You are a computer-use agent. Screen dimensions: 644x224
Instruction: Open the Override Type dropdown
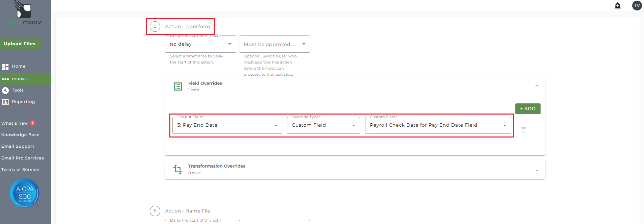pos(324,125)
